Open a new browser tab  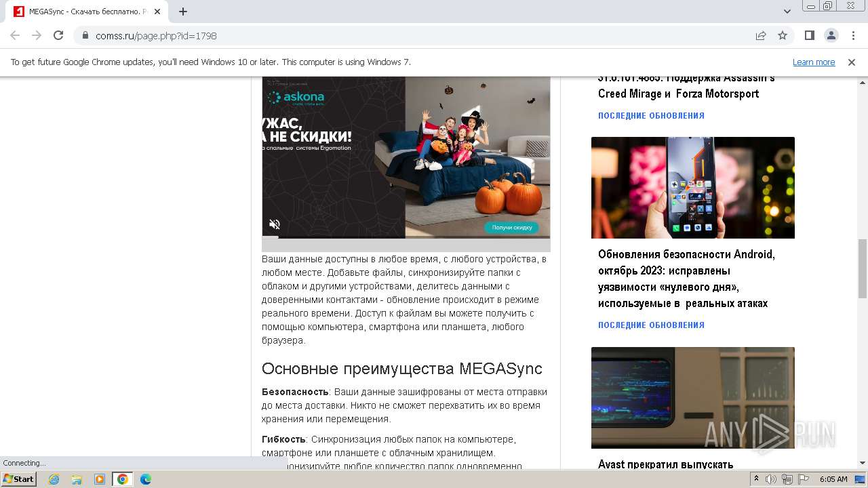183,12
